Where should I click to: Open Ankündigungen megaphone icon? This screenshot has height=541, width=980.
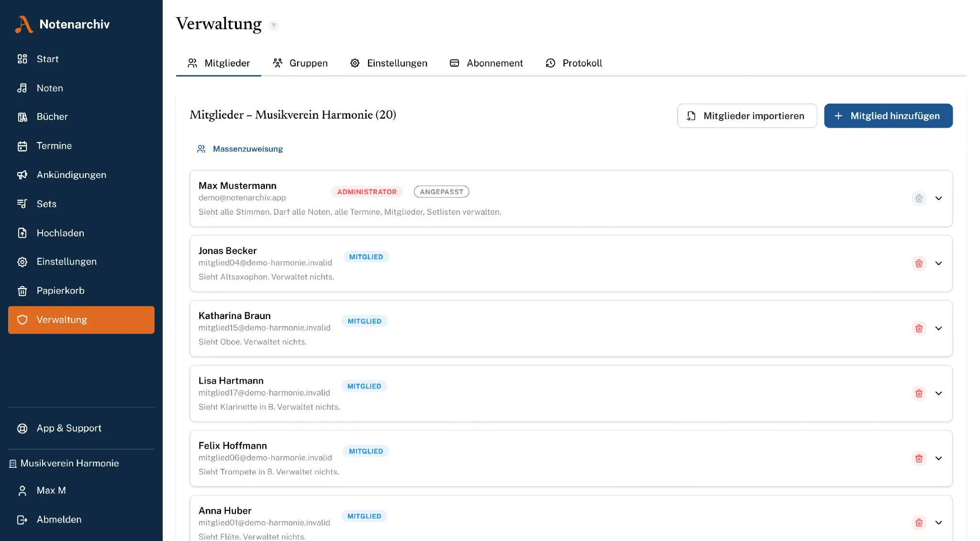point(22,175)
